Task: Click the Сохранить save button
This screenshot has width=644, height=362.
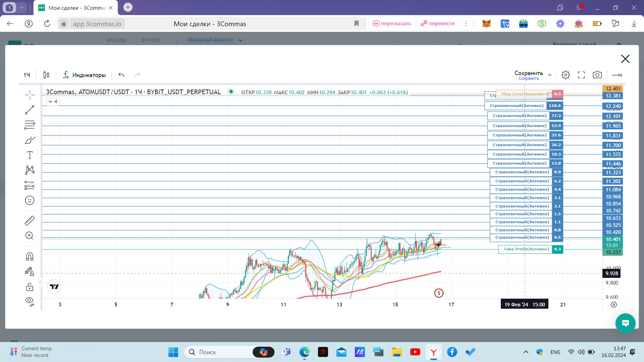Action: point(529,73)
